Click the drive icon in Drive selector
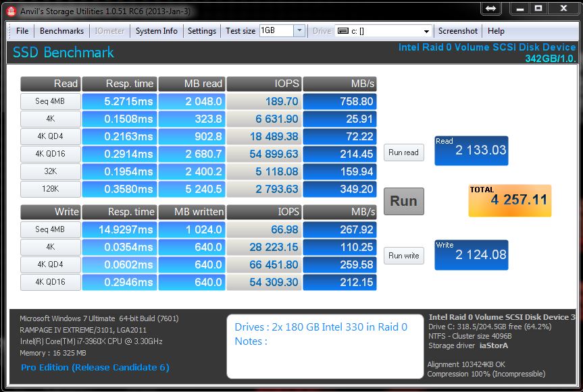This screenshot has width=583, height=392. coord(343,31)
